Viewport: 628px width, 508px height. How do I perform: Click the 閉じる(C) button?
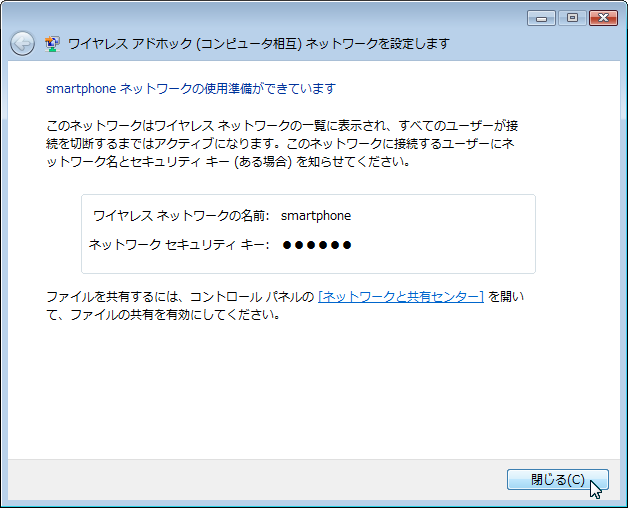(x=558, y=480)
